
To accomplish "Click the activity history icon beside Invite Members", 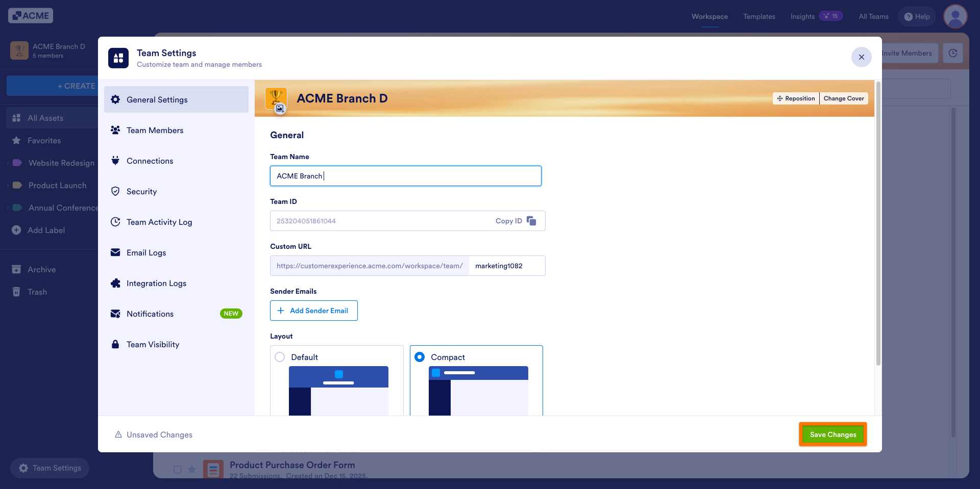I will click(952, 53).
